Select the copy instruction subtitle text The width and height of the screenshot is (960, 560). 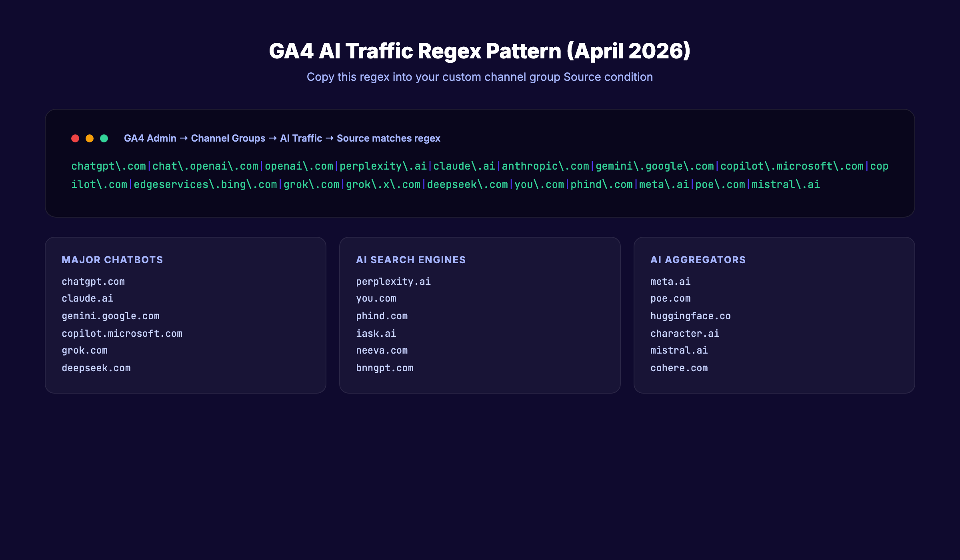coord(480,77)
